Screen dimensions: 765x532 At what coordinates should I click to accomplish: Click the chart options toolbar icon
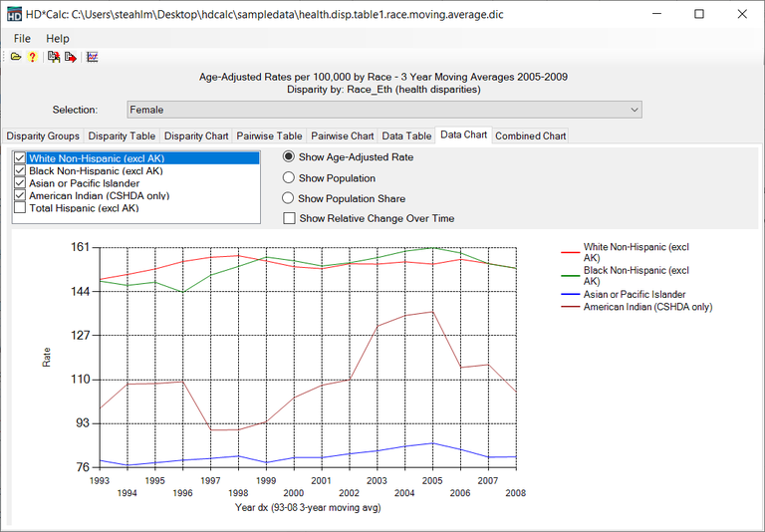[93, 58]
